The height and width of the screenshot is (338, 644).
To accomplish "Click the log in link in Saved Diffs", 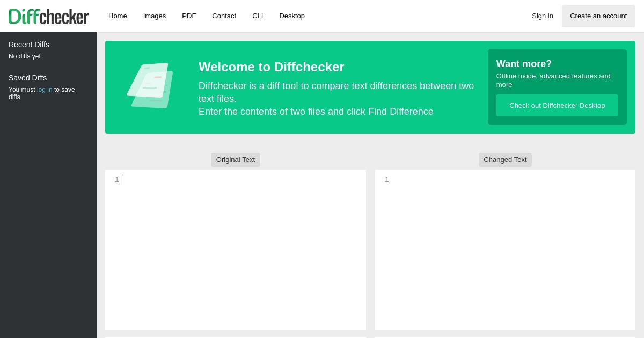I will [x=45, y=90].
